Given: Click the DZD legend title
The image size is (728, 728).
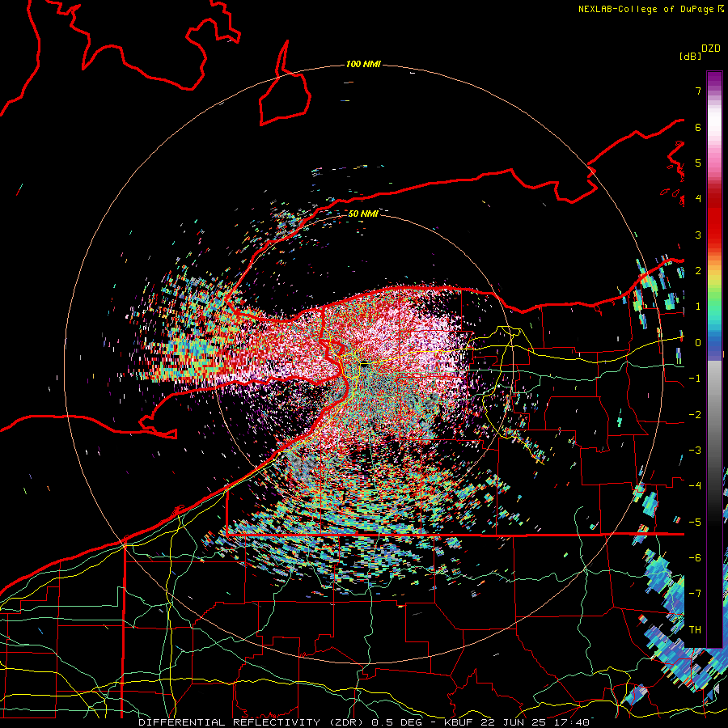Looking at the screenshot, I should click(711, 49).
